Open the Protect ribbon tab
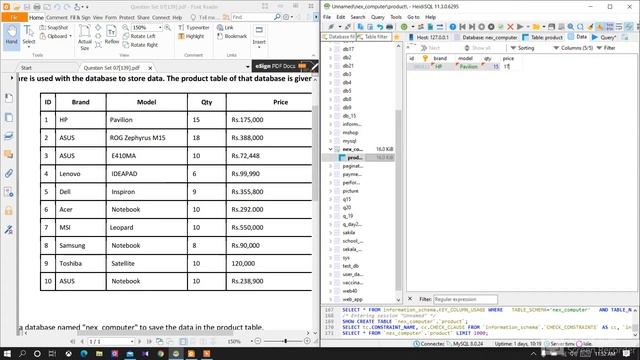The height and width of the screenshot is (360, 640). coord(127,18)
